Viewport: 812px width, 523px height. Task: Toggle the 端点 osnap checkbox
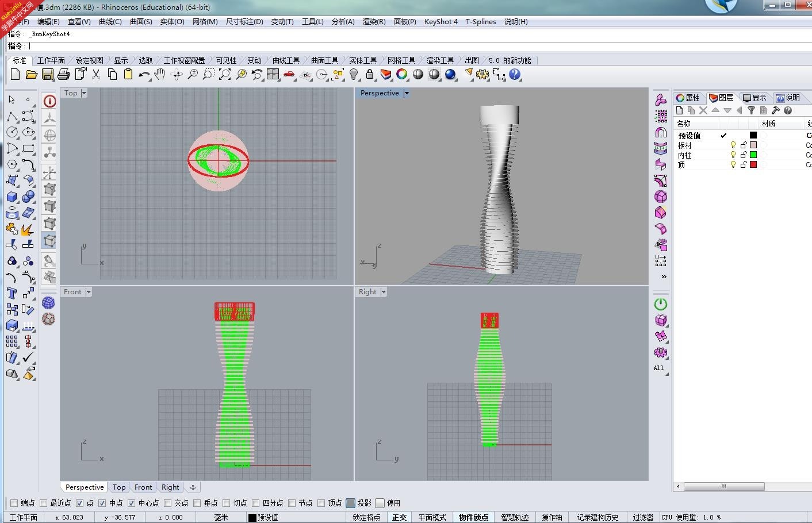pos(14,503)
